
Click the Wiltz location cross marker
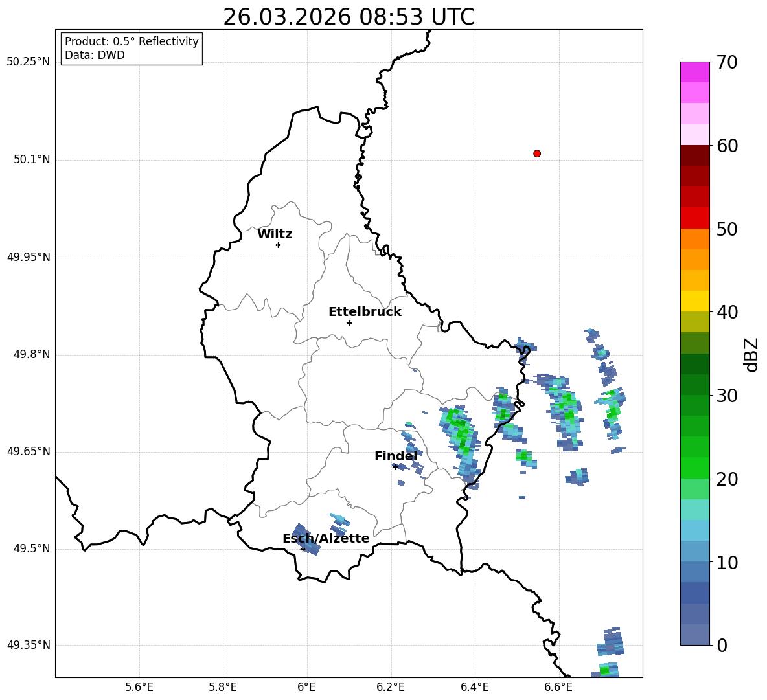click(279, 245)
